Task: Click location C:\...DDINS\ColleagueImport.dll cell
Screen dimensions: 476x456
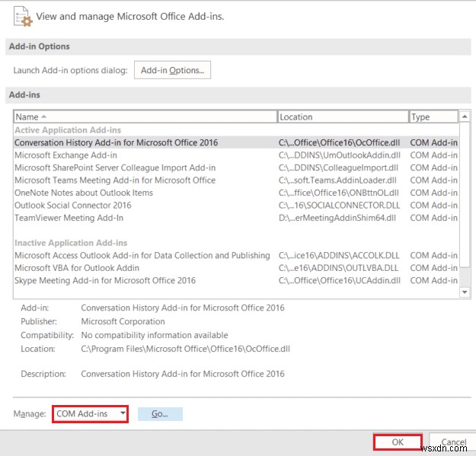Action: (x=338, y=167)
